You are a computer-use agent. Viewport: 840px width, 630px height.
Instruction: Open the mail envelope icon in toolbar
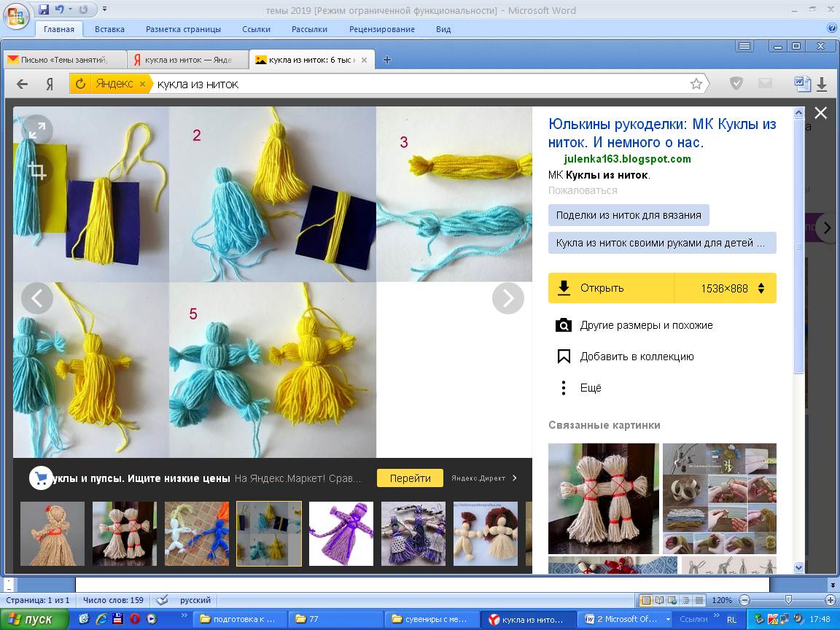[765, 83]
